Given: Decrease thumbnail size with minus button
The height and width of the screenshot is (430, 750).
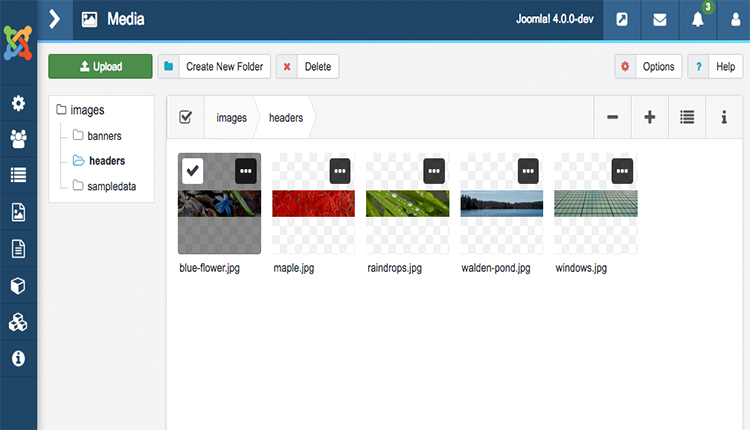Looking at the screenshot, I should (612, 117).
